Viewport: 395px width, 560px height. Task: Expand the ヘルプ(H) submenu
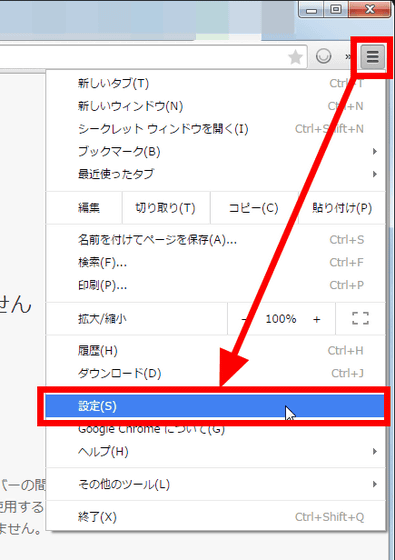click(216, 452)
